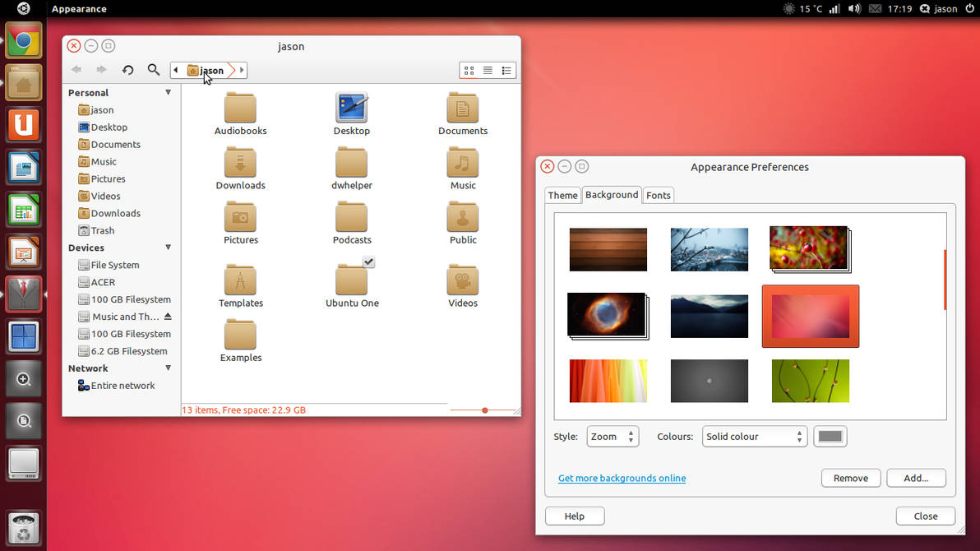980x551 pixels.
Task: Open the Videos folder in the main pane
Action: 463,286
